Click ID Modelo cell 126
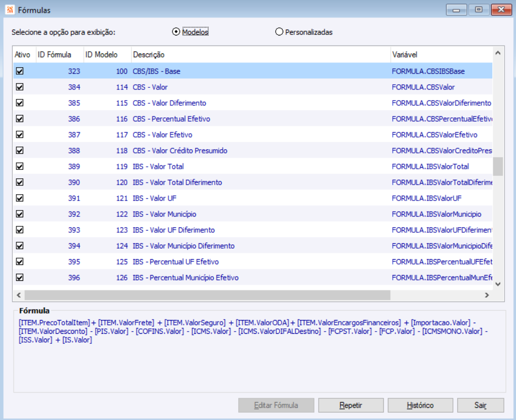This screenshot has width=516, height=420. coord(107,277)
